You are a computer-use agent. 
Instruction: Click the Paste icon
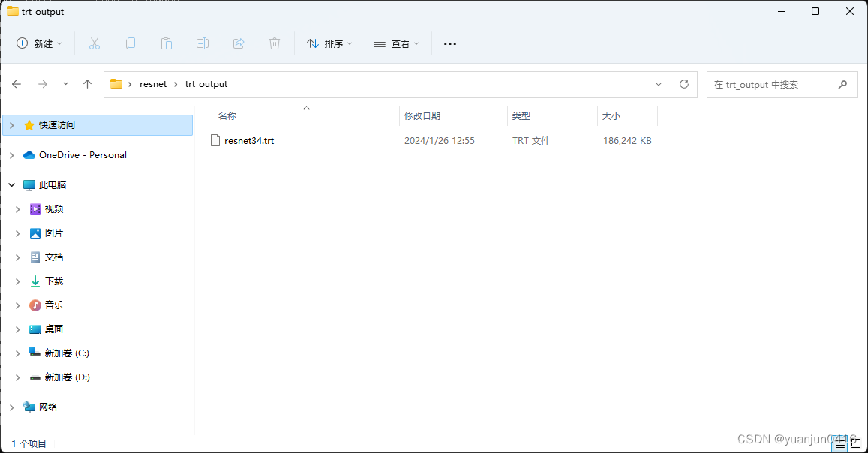tap(167, 43)
